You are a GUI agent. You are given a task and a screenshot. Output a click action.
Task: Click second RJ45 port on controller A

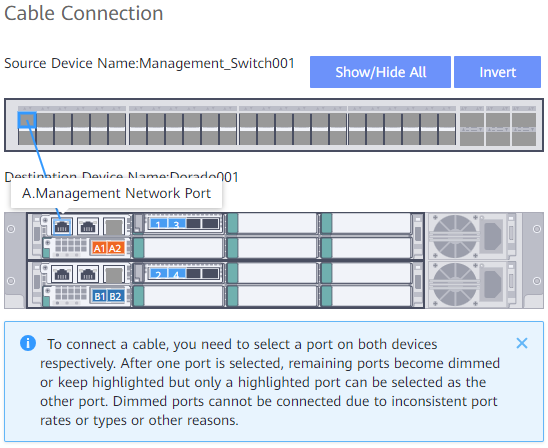[88, 226]
